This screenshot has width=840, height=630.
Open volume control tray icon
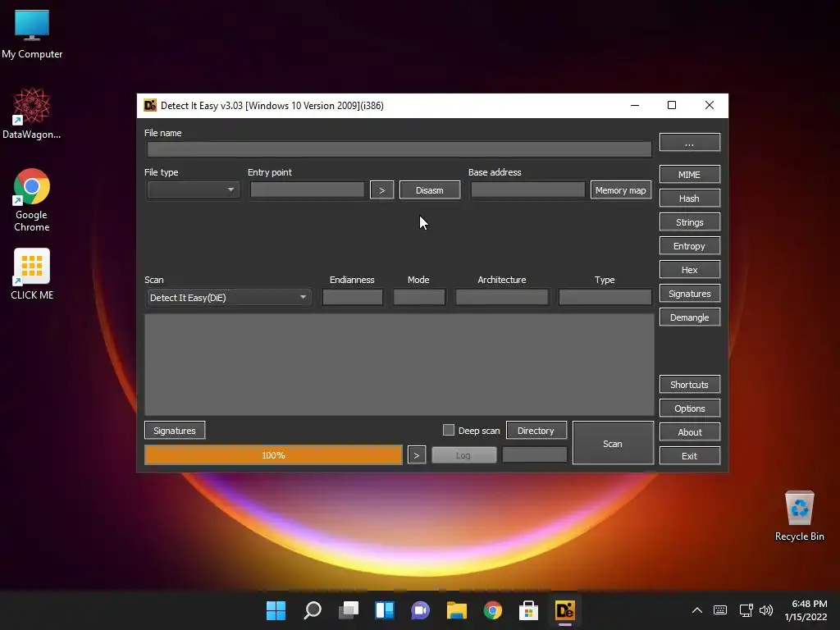point(767,610)
